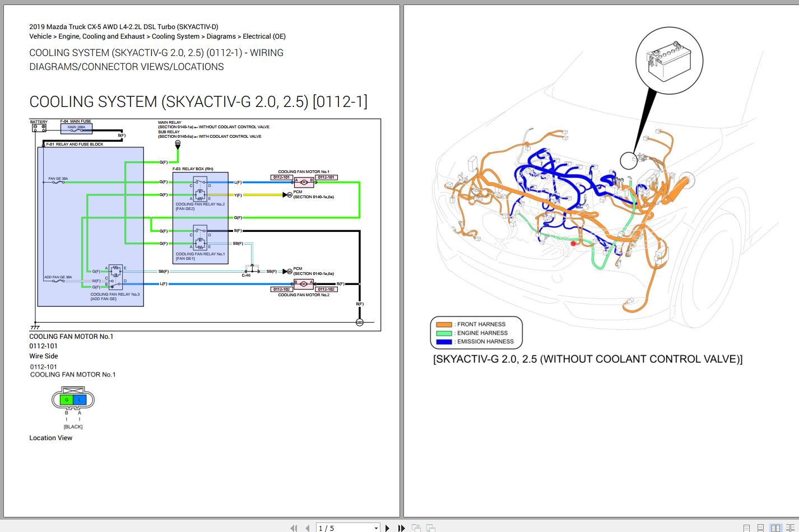
Task: Select the previous page arrow
Action: [x=307, y=528]
